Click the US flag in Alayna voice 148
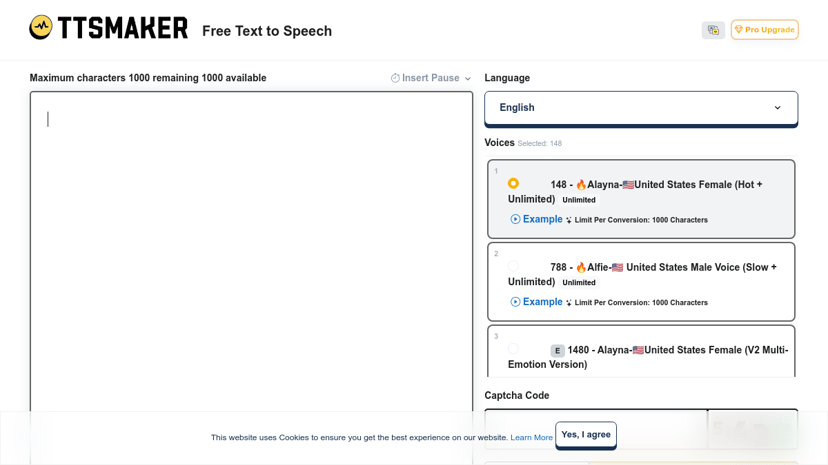 628,185
